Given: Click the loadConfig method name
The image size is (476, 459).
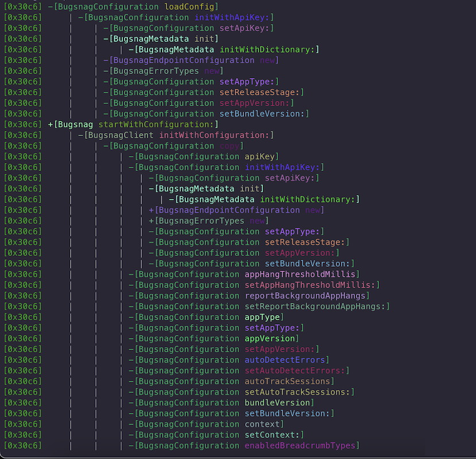Looking at the screenshot, I should tap(189, 7).
